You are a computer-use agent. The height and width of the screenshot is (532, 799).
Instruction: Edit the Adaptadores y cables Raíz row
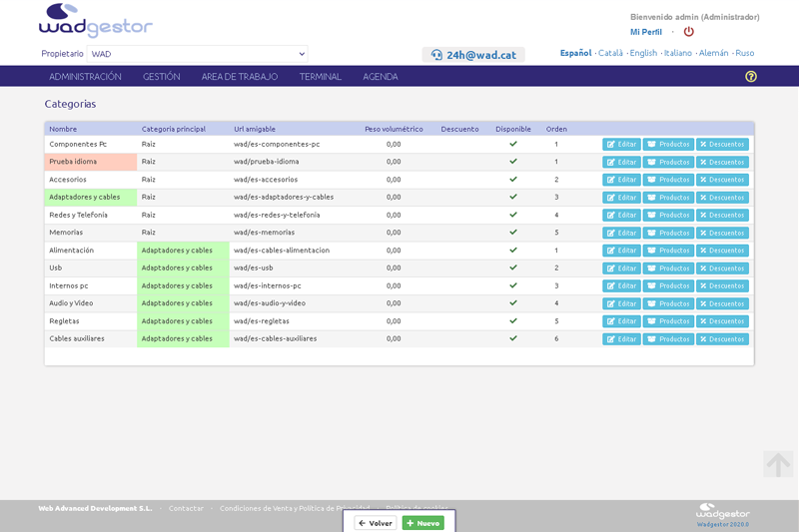[621, 198]
